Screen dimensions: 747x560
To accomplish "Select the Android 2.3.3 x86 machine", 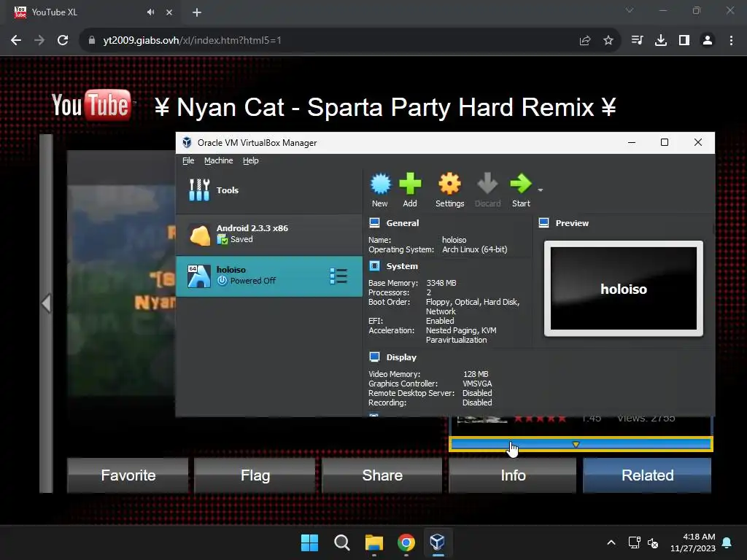I will (269, 234).
